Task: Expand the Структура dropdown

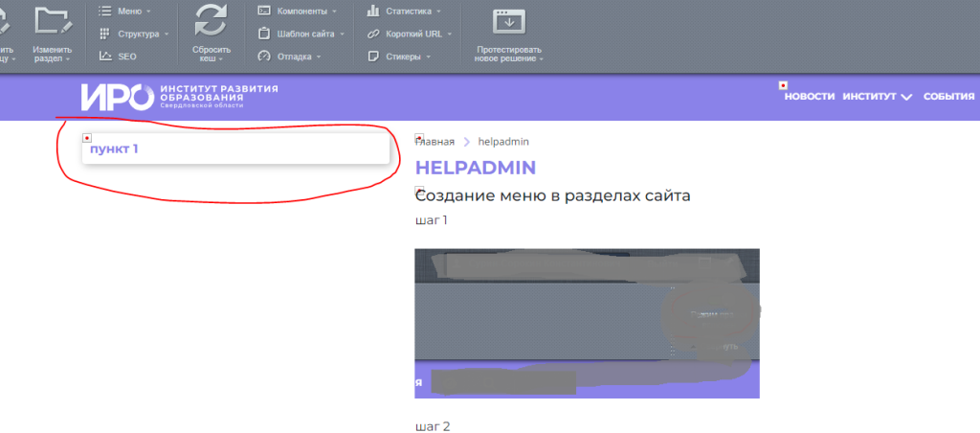Action: (x=144, y=34)
